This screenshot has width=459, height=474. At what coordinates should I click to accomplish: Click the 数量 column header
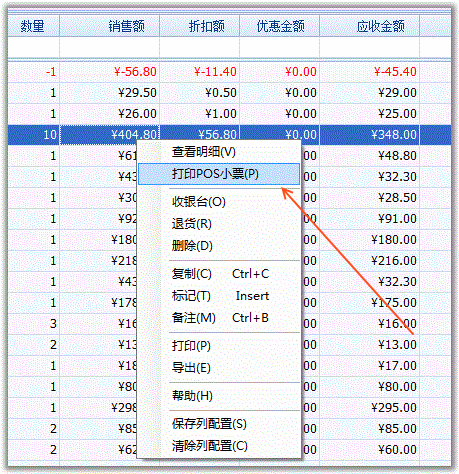pos(33,26)
